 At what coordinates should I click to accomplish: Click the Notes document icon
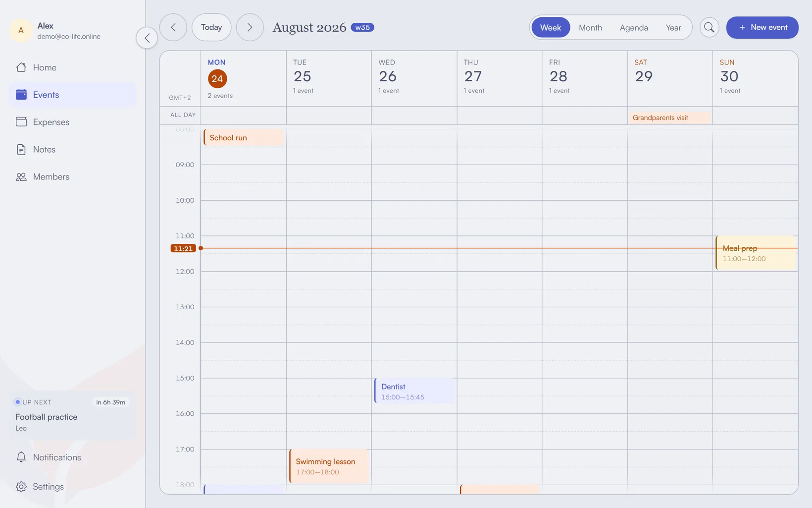point(21,149)
